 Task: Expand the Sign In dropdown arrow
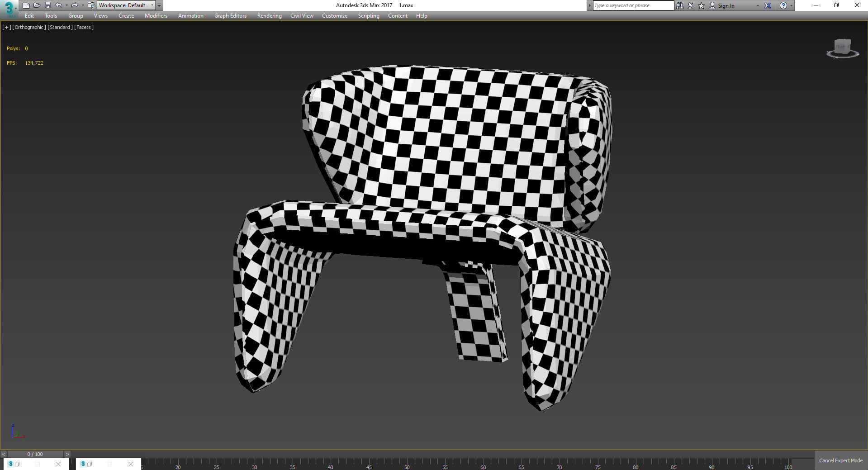[758, 5]
